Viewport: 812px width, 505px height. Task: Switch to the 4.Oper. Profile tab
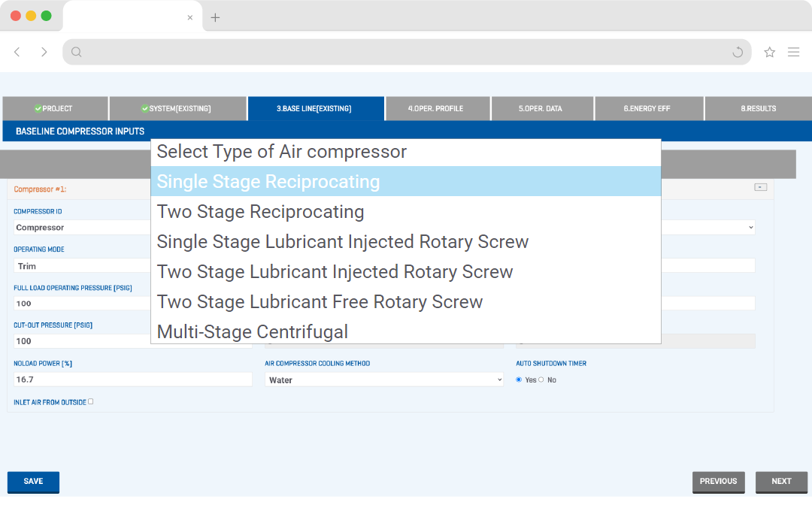click(436, 108)
